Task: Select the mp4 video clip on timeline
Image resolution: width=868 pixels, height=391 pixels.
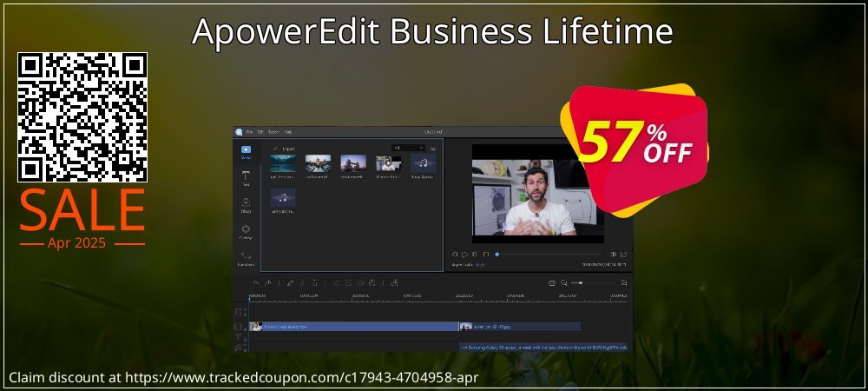Action: (x=354, y=327)
